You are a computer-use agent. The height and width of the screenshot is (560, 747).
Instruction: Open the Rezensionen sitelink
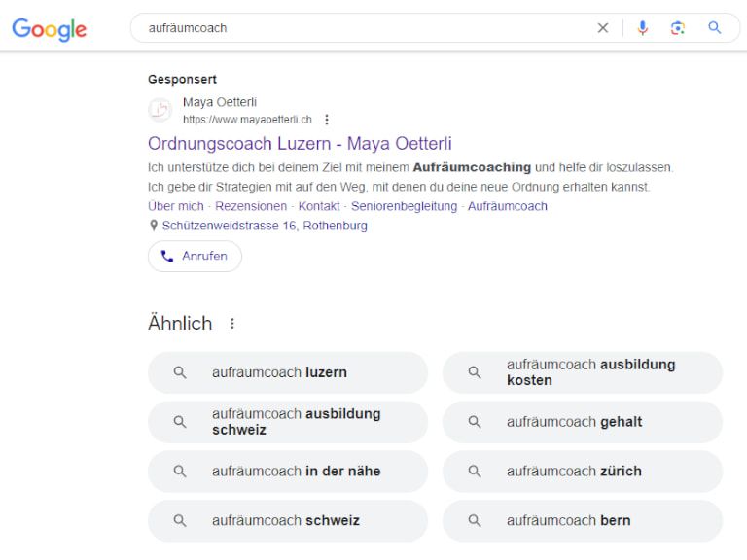[251, 206]
